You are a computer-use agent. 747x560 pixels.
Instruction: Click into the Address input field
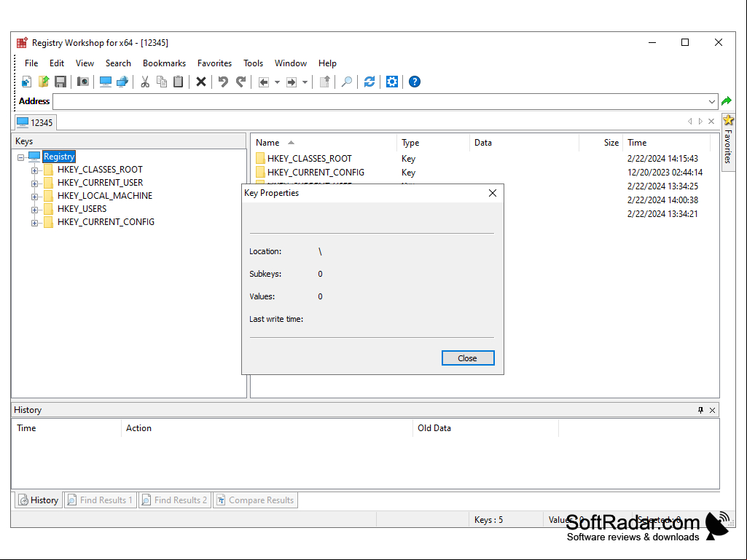click(380, 101)
